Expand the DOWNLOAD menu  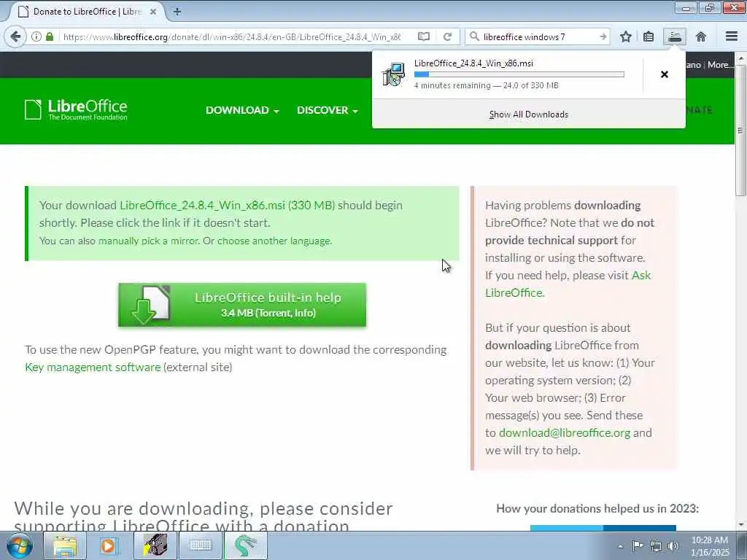(x=242, y=110)
